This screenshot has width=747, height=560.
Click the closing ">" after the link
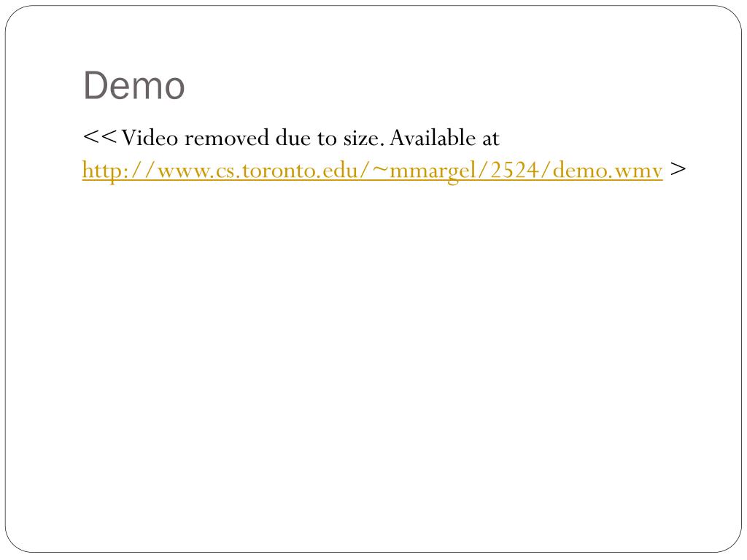tap(678, 169)
